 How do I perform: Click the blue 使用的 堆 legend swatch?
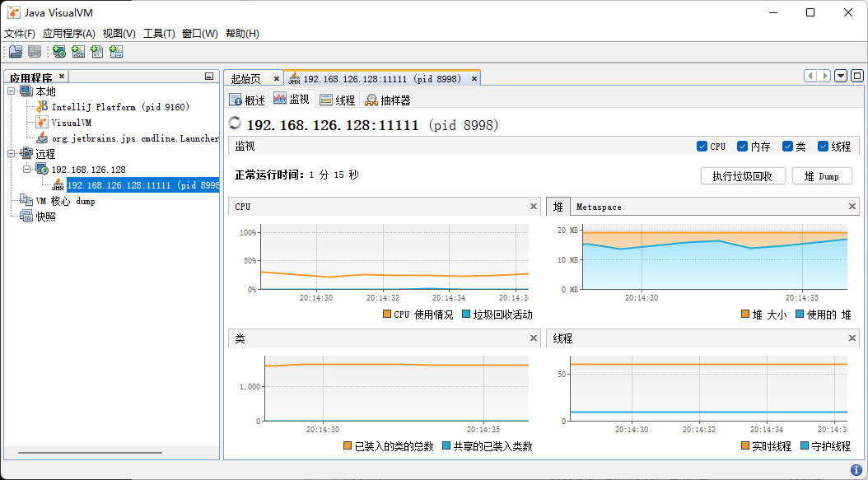800,315
